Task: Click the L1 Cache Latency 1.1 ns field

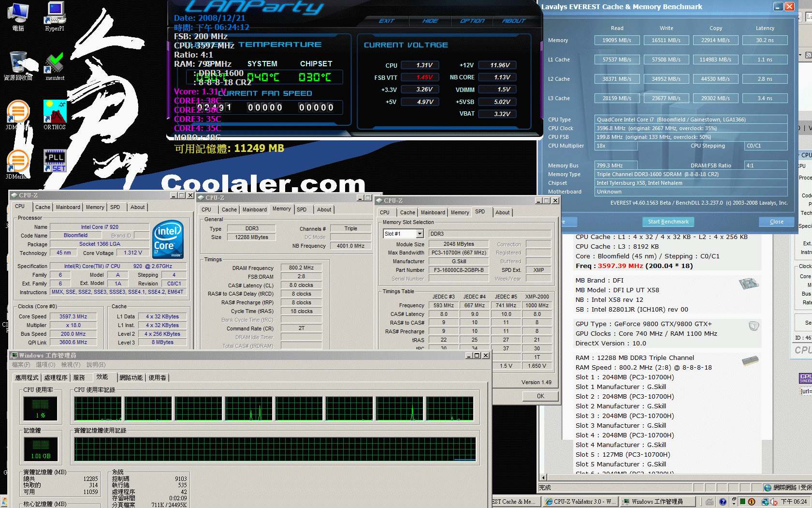Action: [765, 60]
